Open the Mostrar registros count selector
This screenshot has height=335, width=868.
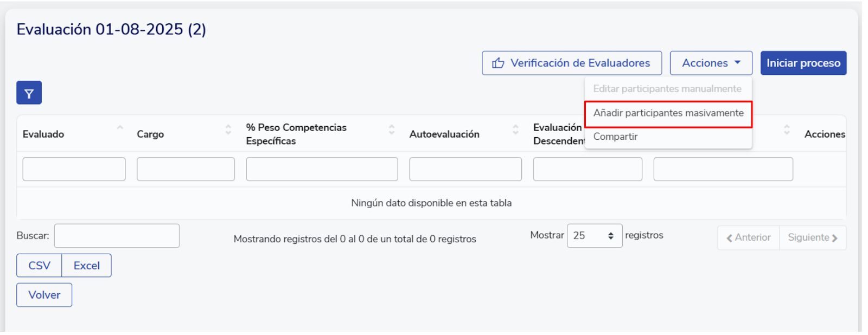point(594,236)
